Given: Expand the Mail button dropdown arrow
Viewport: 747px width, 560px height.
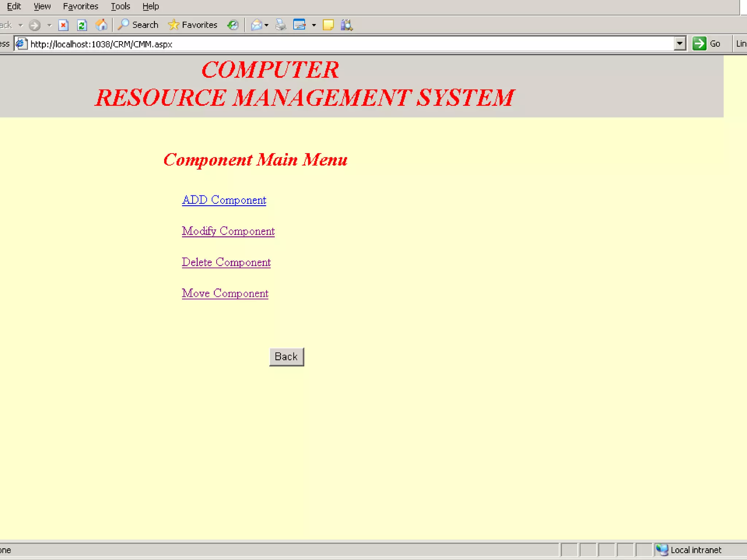Looking at the screenshot, I should click(267, 25).
